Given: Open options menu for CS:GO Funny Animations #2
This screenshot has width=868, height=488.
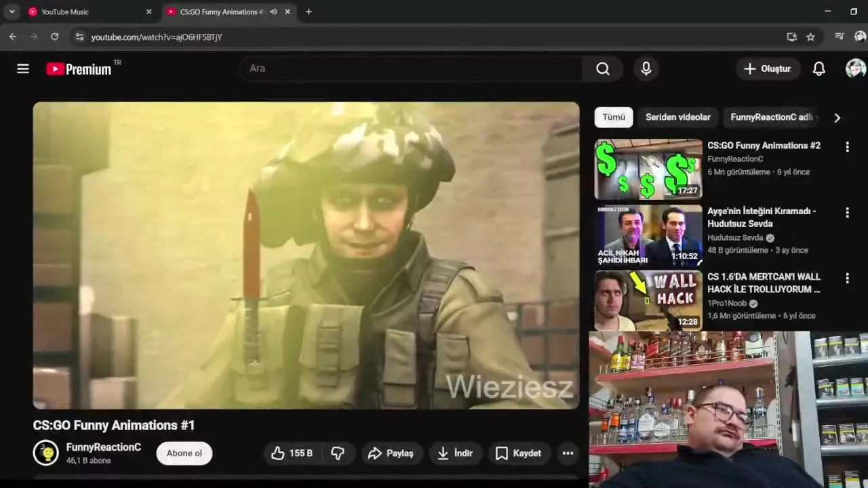Looking at the screenshot, I should (x=847, y=147).
